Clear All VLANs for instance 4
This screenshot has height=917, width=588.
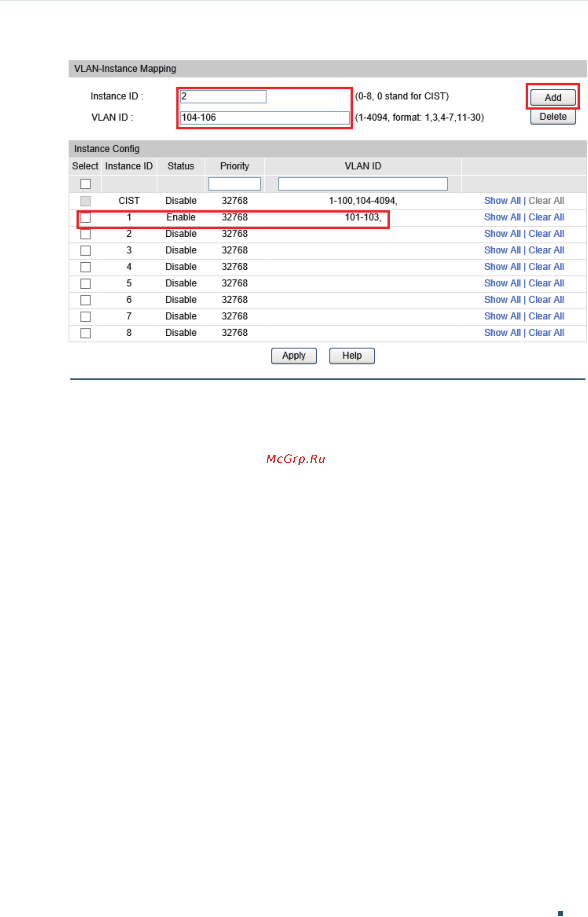pyautogui.click(x=546, y=266)
